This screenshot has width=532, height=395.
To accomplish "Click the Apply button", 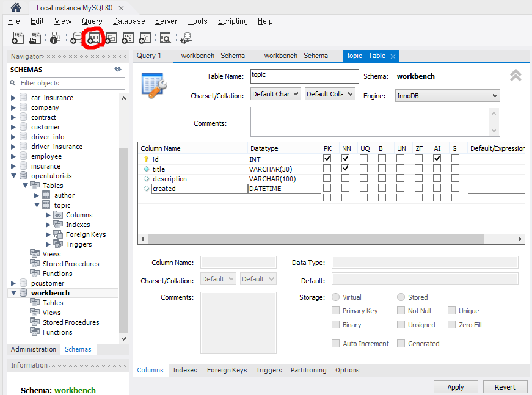I will (x=456, y=387).
